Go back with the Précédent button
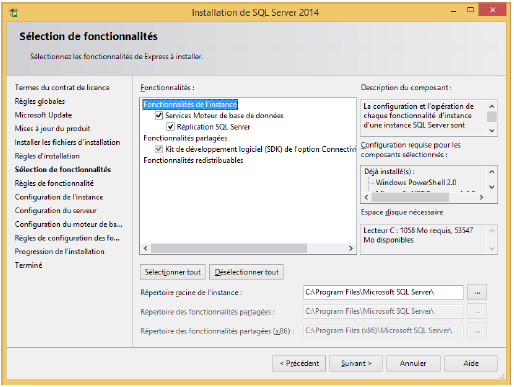Screen dimensions: 514x387 click(x=299, y=363)
